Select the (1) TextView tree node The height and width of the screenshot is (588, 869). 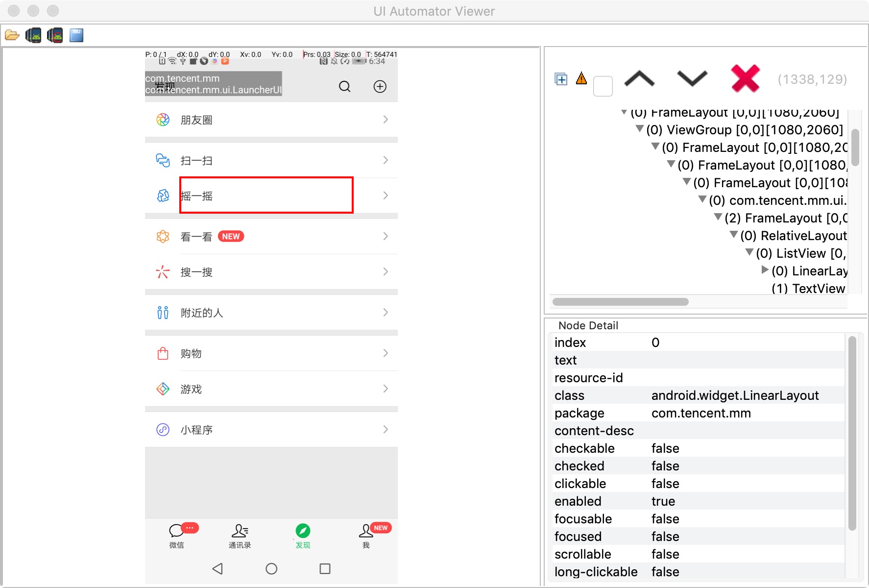point(809,288)
